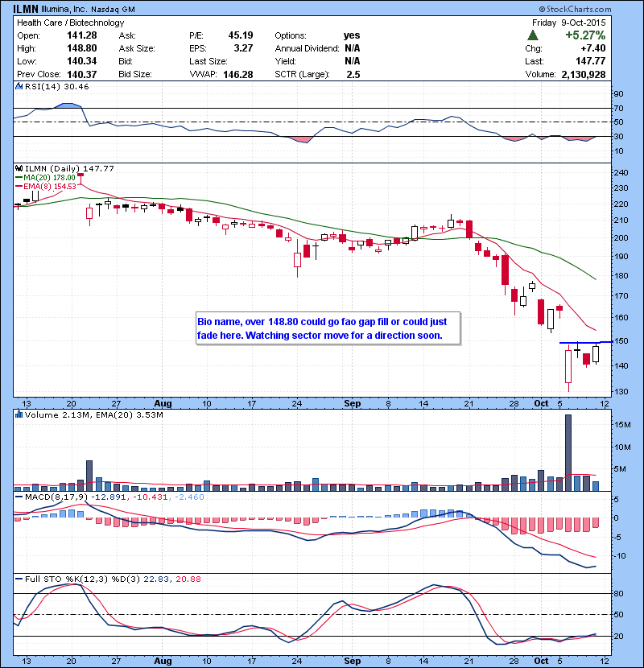Image resolution: width=644 pixels, height=668 pixels.
Task: Click the candlestick icon beside ILMN (Daily)
Action: [19, 169]
